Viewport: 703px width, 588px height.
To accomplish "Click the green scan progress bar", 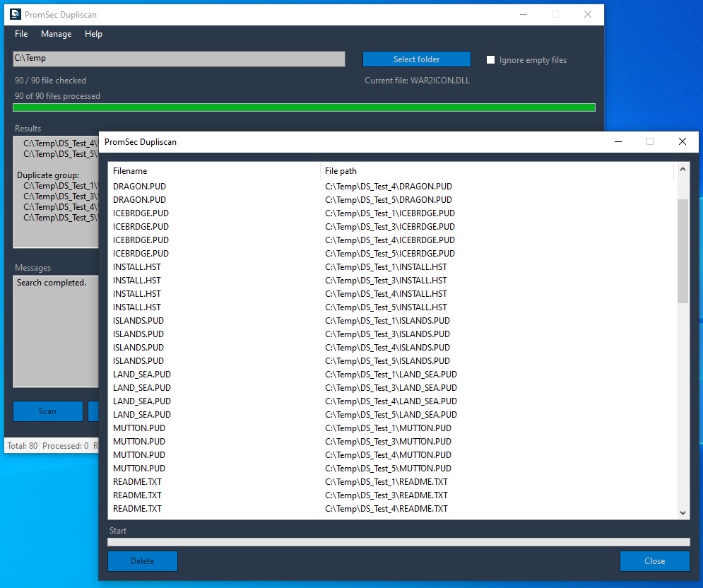I will pos(304,107).
